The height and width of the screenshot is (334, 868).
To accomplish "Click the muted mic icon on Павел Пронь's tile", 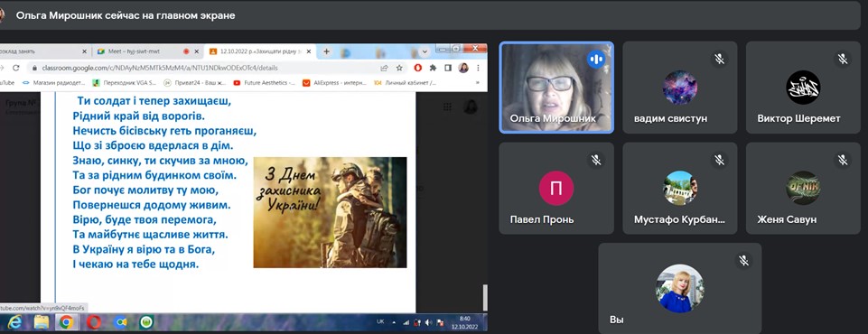I will (x=595, y=160).
